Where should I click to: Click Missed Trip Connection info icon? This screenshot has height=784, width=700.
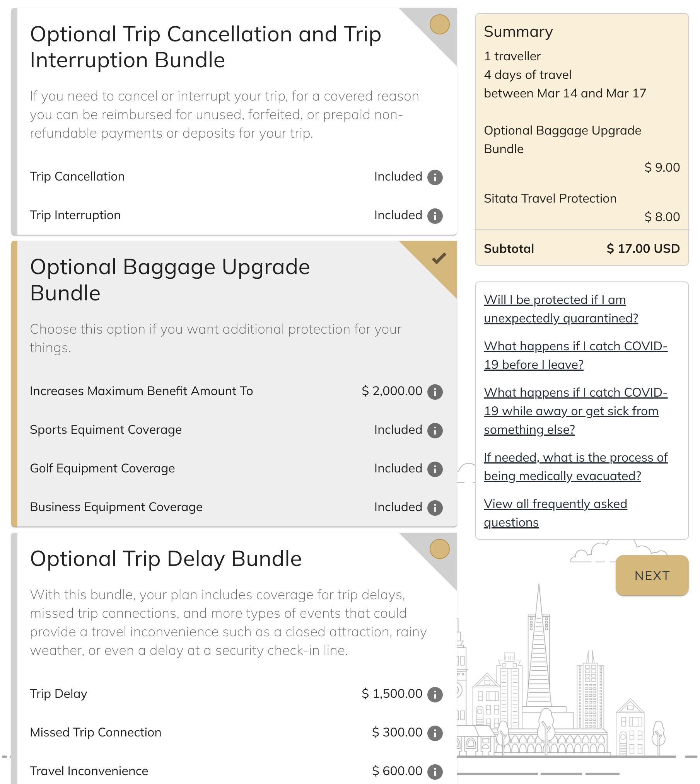click(435, 733)
